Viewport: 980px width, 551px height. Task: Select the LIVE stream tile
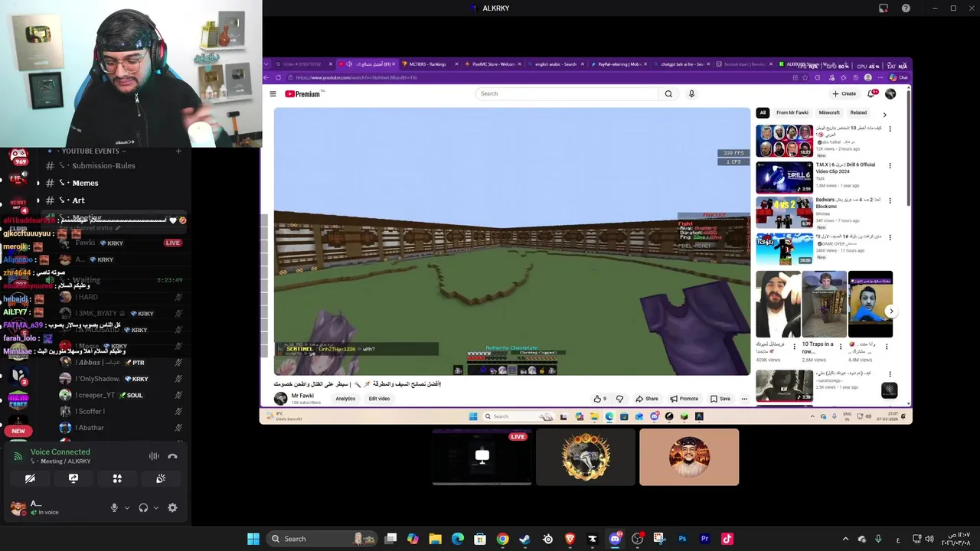point(482,457)
